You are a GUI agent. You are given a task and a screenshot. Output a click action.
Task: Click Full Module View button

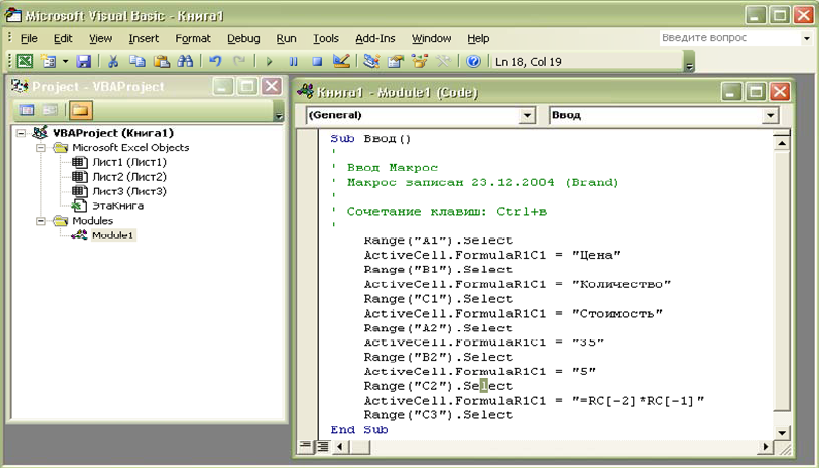click(323, 446)
